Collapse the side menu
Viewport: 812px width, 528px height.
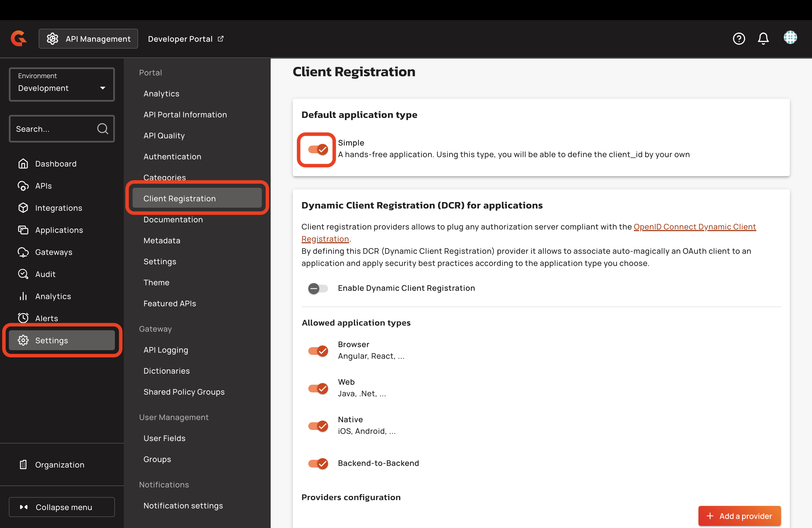(62, 507)
